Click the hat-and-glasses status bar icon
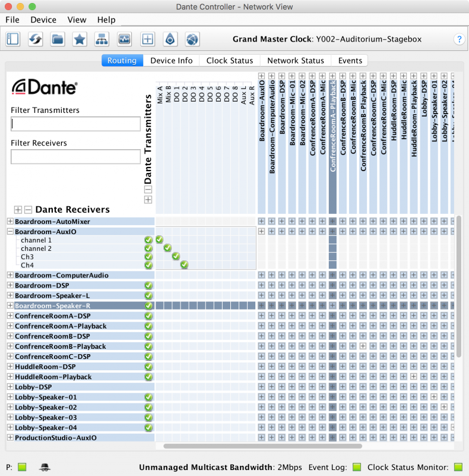The image size is (469, 476). [x=45, y=467]
